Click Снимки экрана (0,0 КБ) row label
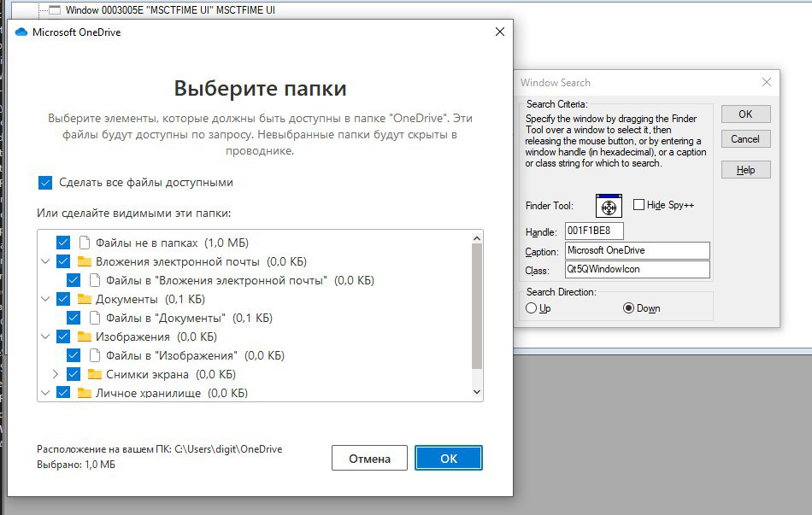This screenshot has width=812, height=515. click(171, 374)
